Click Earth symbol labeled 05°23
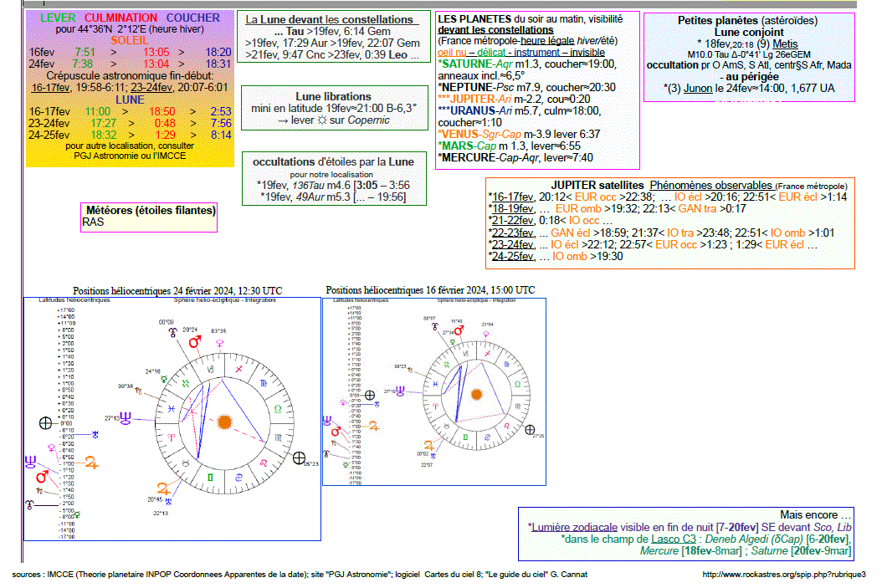Viewport: 882px width, 588px height. point(299,458)
